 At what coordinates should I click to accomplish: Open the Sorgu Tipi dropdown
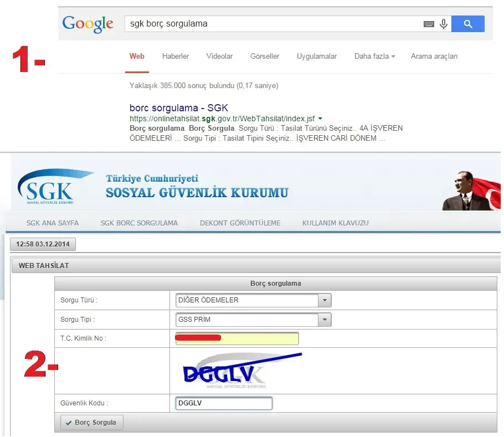325,320
